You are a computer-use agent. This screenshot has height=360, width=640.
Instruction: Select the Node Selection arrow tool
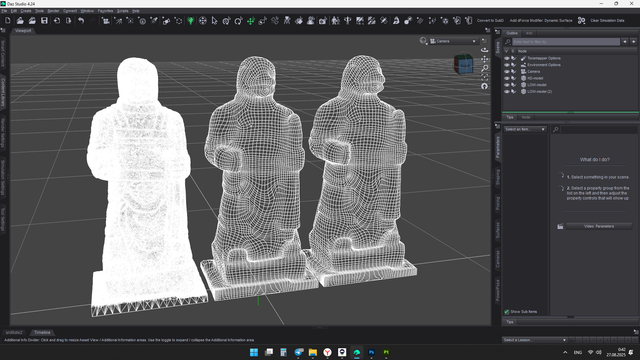[215, 20]
